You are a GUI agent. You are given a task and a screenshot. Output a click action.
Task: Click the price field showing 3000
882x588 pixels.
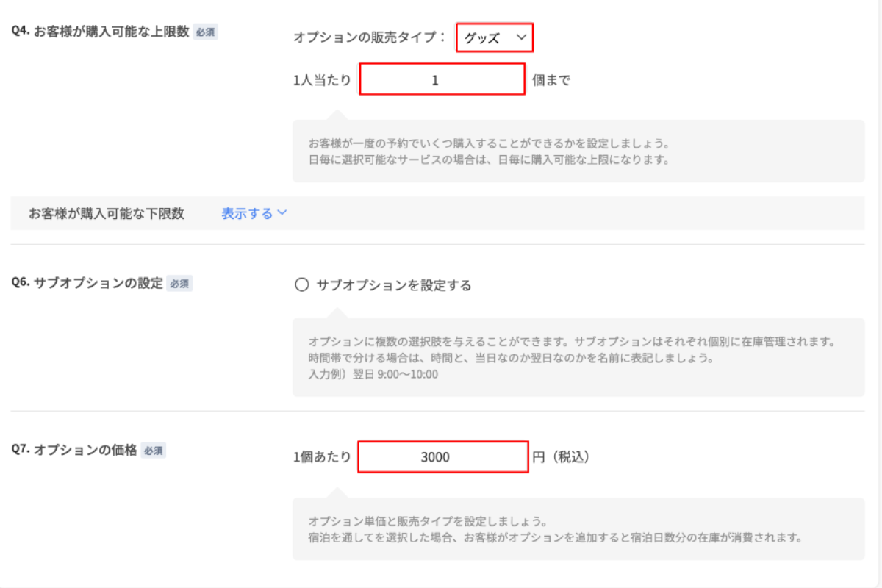pos(442,456)
